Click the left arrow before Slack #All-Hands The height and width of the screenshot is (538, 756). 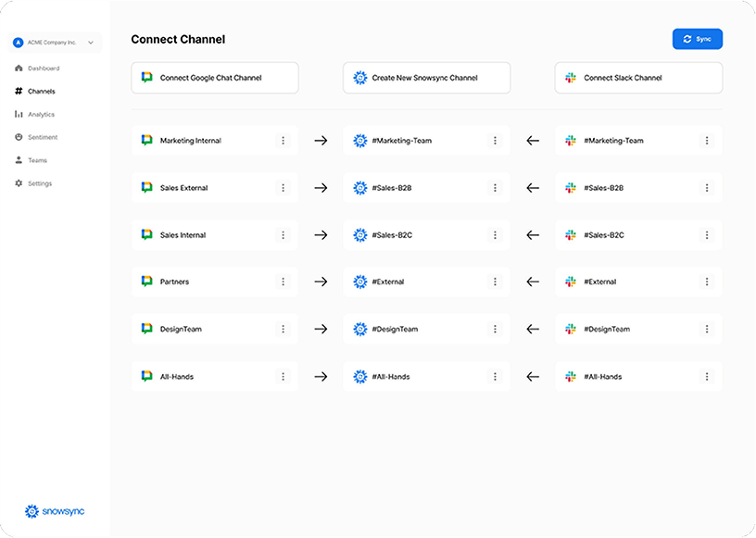tap(533, 377)
